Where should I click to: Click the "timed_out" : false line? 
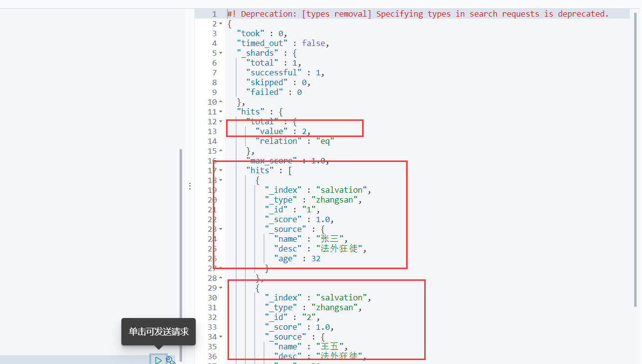click(x=283, y=43)
